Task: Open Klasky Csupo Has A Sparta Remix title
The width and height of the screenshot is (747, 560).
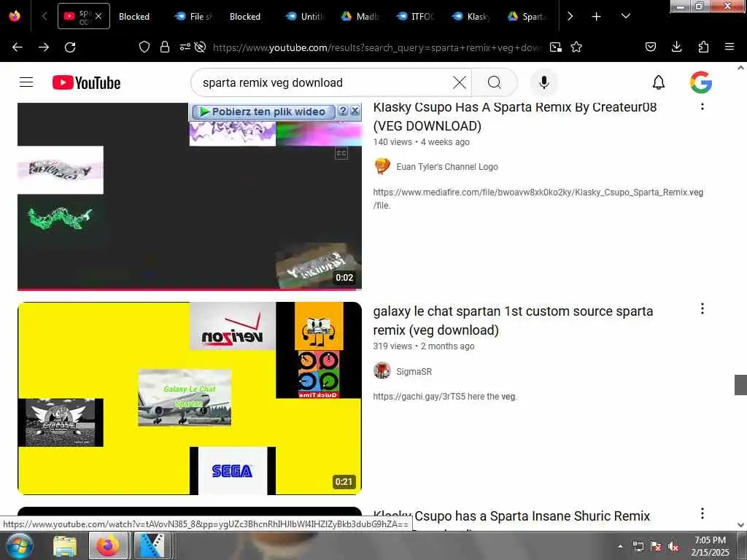Action: (514, 116)
